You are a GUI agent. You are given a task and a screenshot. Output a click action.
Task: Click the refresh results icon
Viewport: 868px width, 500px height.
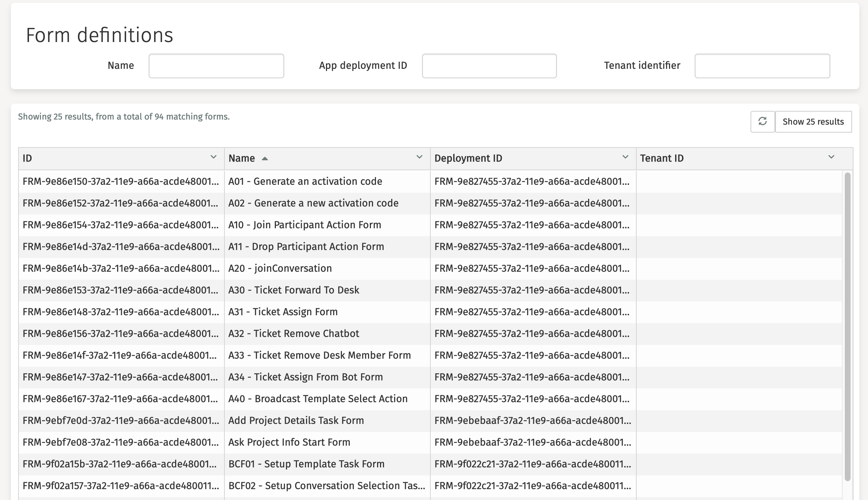762,121
